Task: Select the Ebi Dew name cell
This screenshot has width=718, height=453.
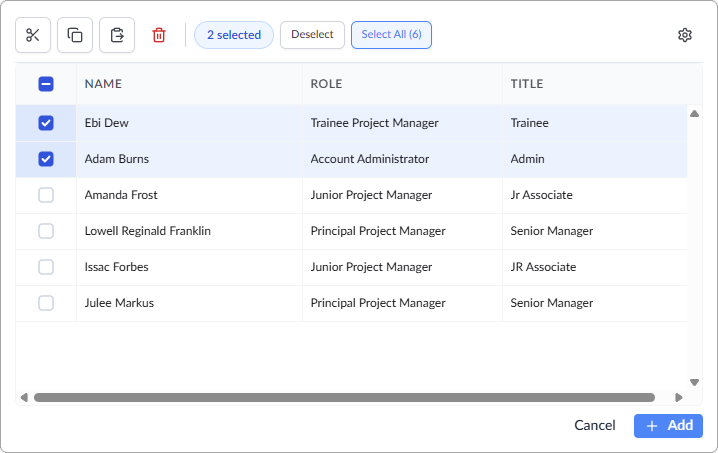Action: [x=189, y=123]
